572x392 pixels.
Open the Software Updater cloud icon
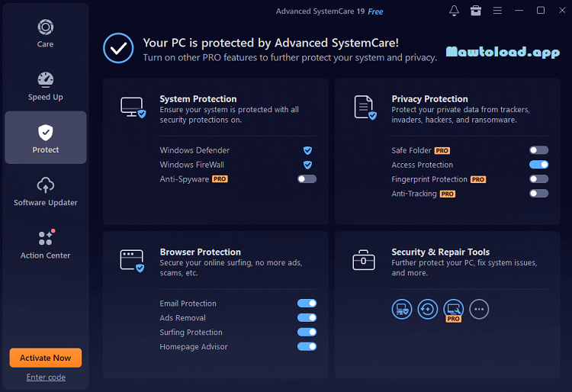tap(46, 185)
